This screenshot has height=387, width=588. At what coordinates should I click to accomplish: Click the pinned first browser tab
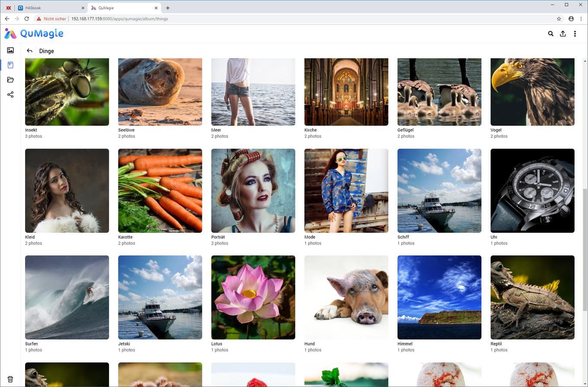coord(8,8)
